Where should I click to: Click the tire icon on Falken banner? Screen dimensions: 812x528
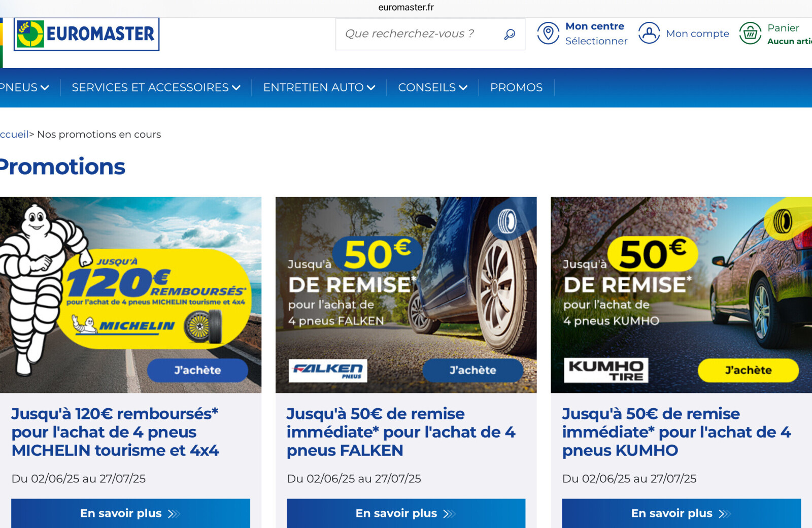pos(507,221)
